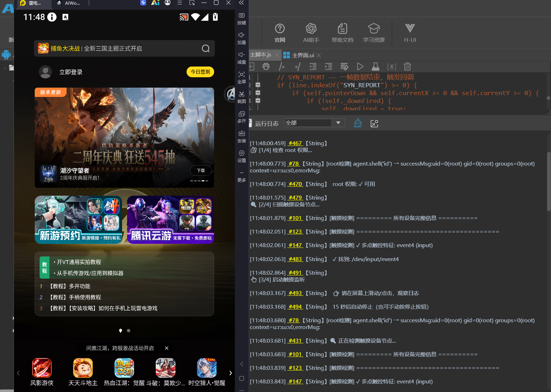The height and width of the screenshot is (392, 551).
Task: Decrease indent in the editor toolbar
Action: [313, 67]
